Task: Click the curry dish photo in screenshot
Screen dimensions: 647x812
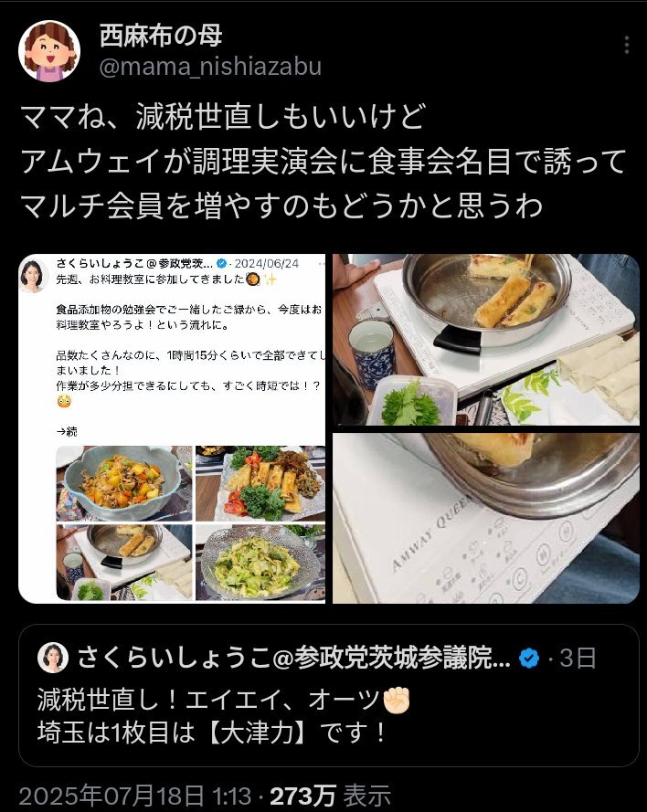Action: [x=123, y=483]
